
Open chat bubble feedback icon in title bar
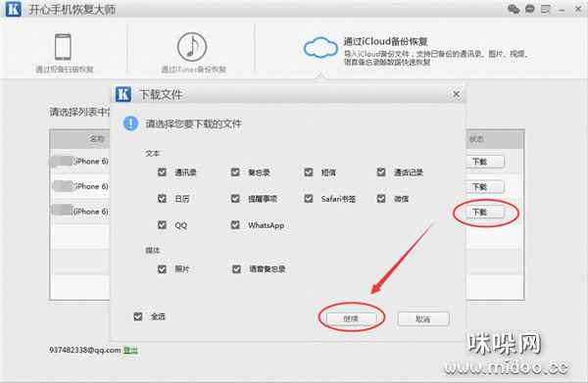click(x=529, y=9)
